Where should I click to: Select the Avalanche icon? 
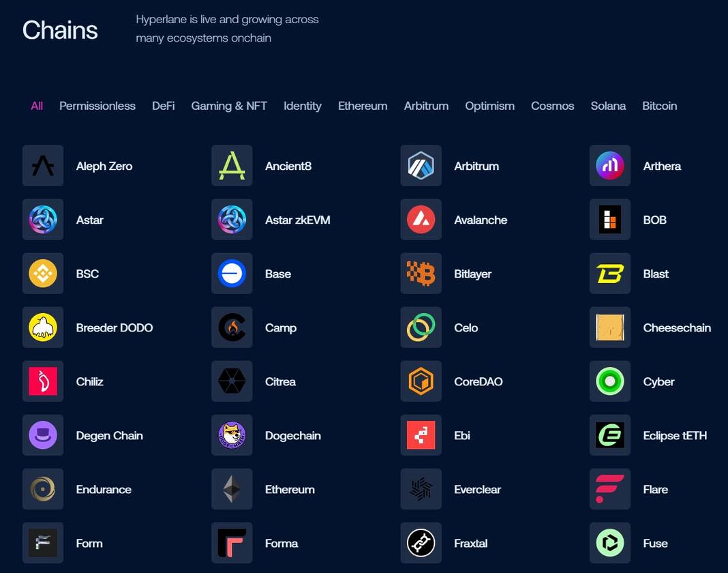click(421, 220)
